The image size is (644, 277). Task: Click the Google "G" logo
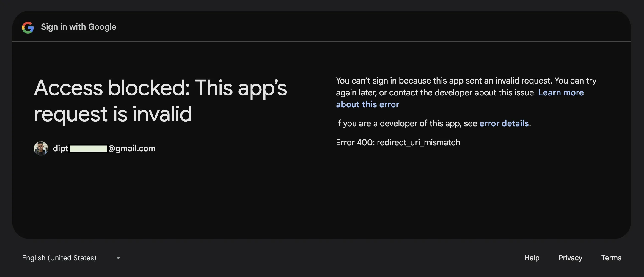pos(28,27)
